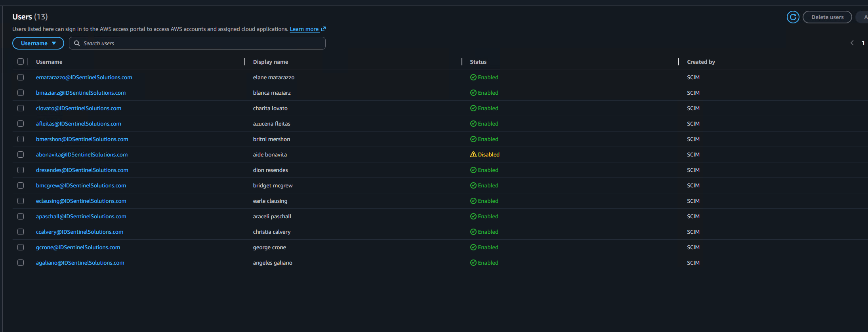
Task: Click display name aide bonavita
Action: pos(270,155)
